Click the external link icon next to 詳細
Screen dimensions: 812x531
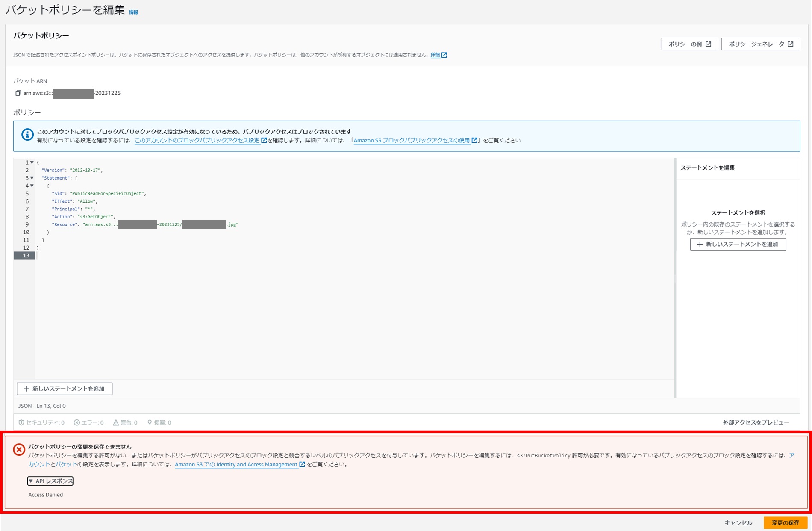(444, 55)
